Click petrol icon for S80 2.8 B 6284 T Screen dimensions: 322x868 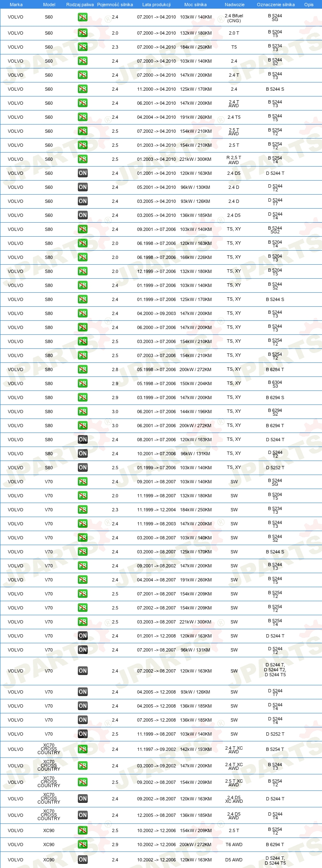click(x=83, y=369)
